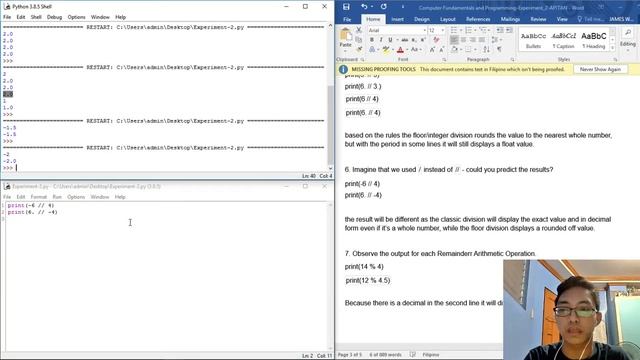Apply the Caption style from the gallery
The width and height of the screenshot is (640, 360).
click(x=563, y=40)
